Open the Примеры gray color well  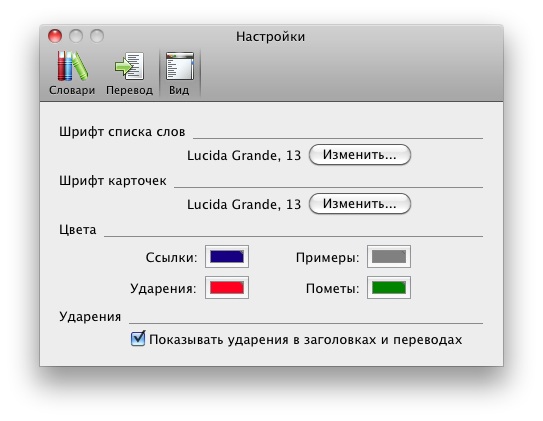coord(389,257)
